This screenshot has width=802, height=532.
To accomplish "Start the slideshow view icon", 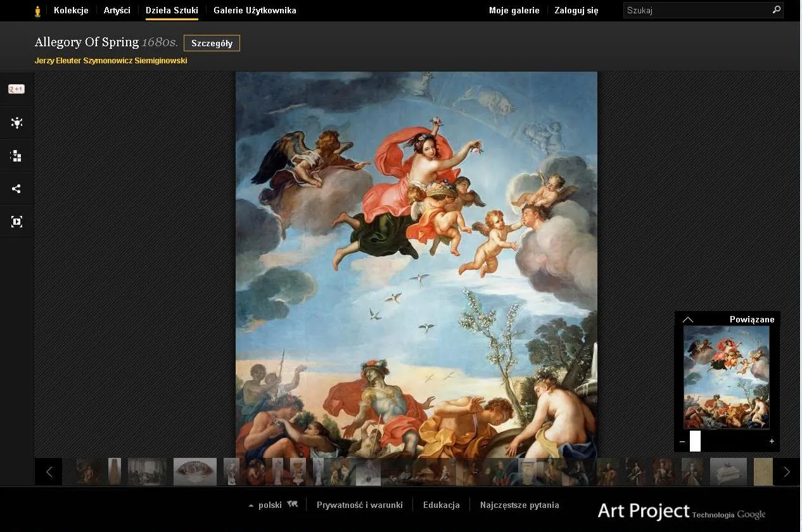I will click(16, 221).
